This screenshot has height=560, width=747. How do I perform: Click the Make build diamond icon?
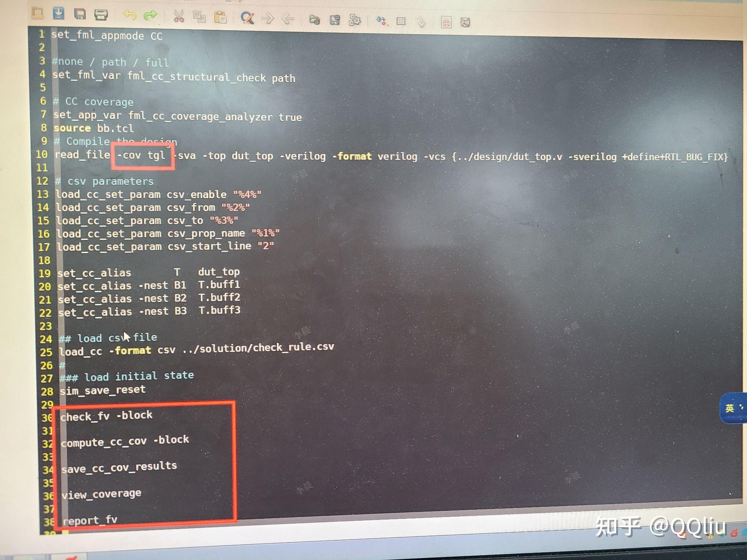tap(382, 21)
